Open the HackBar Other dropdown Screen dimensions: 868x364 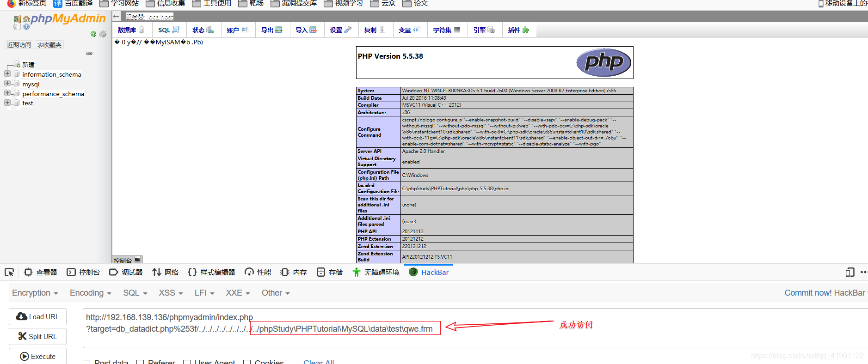276,293
